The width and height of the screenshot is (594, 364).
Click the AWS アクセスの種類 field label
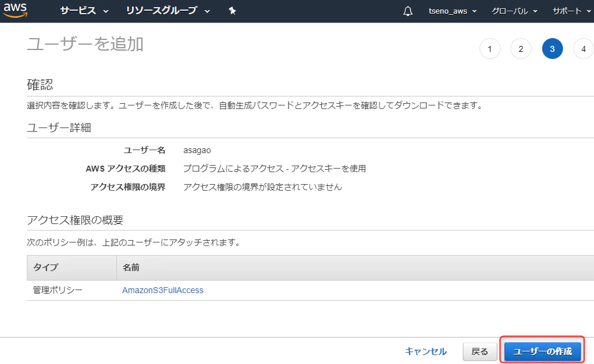point(125,169)
